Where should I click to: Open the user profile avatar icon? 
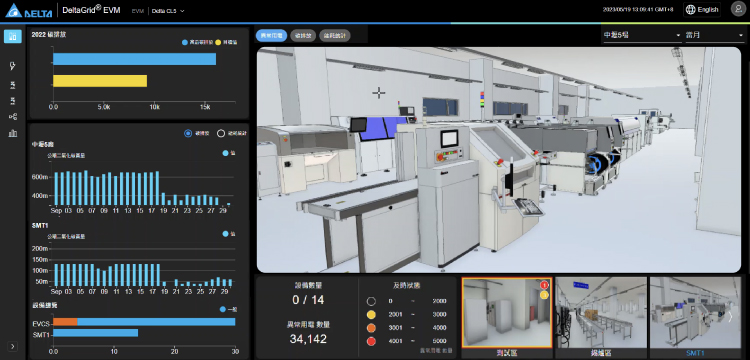738,9
